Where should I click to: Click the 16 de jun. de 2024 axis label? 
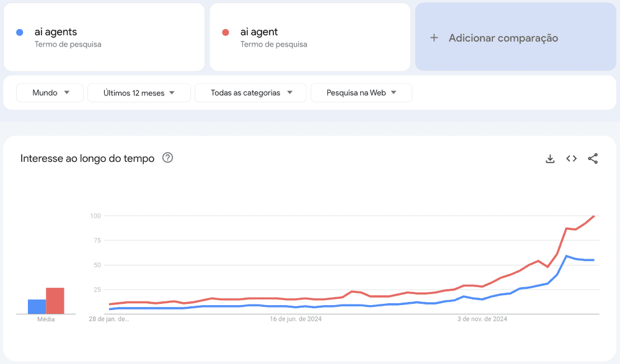[x=296, y=319]
